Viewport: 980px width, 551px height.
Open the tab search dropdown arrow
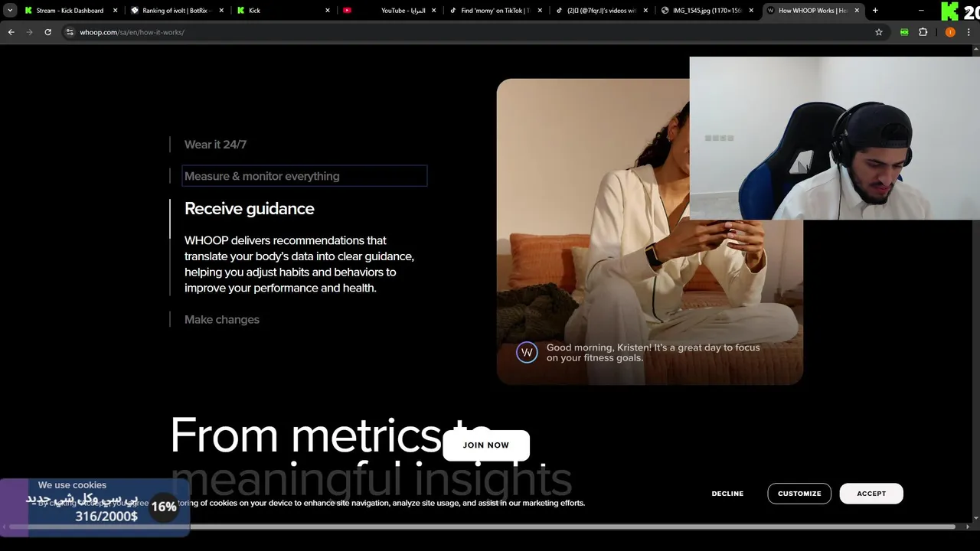[10, 11]
